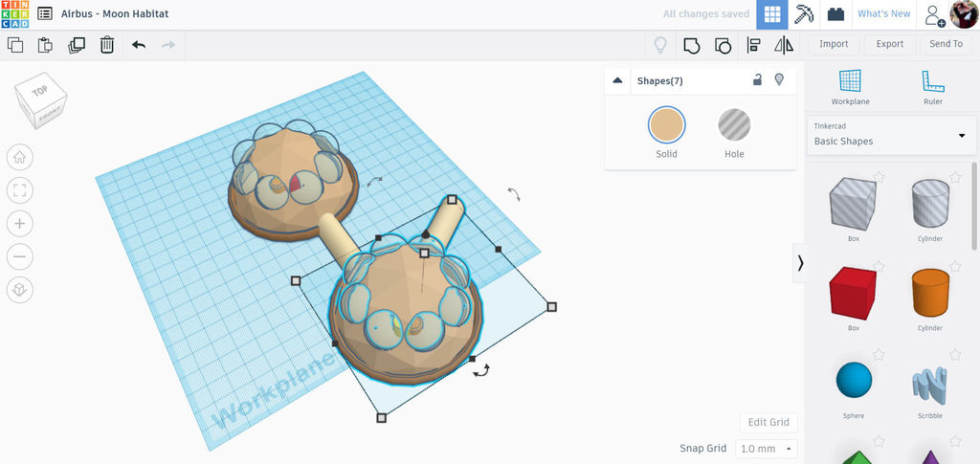
Task: Zoom out with the minus button
Action: point(19,256)
